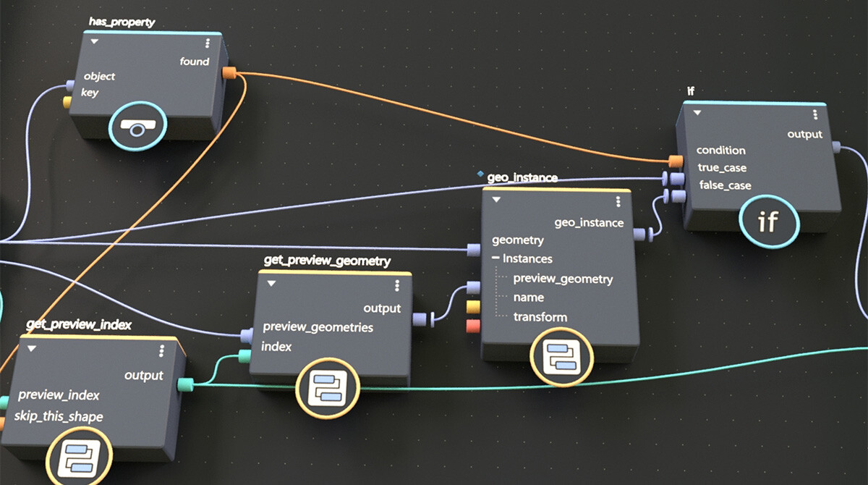The width and height of the screenshot is (868, 485).
Task: Collapse the has_property node with its triangle
Action: [x=95, y=41]
